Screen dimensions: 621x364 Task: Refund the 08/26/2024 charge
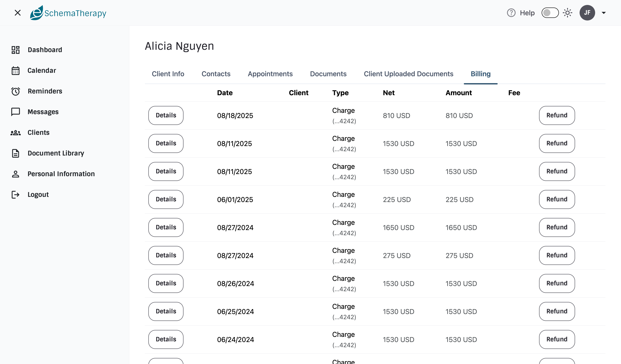tap(557, 283)
